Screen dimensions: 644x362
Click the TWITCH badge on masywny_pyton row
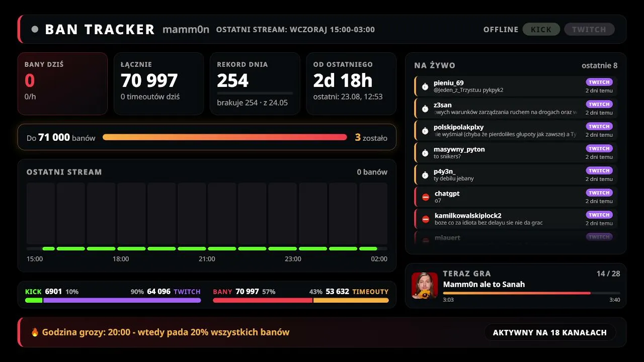[599, 148]
